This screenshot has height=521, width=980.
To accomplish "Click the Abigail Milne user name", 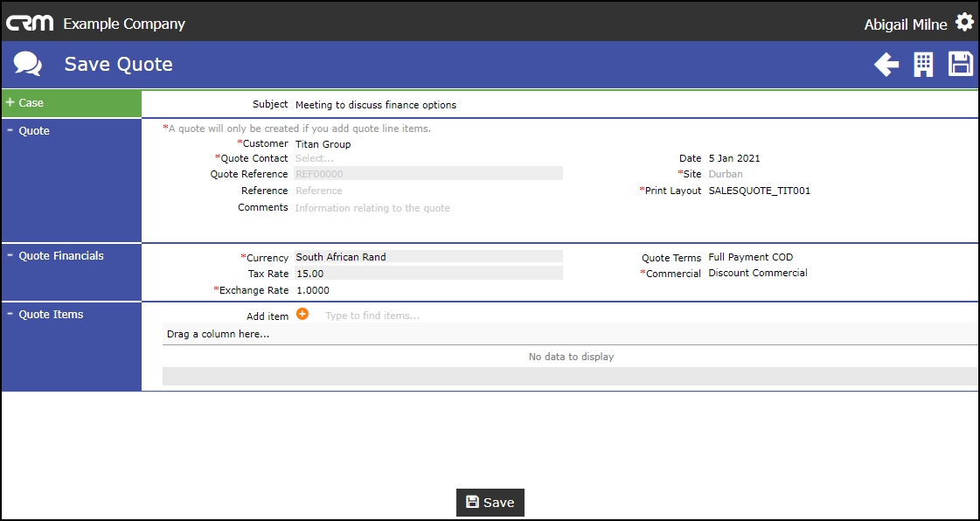I will [905, 24].
